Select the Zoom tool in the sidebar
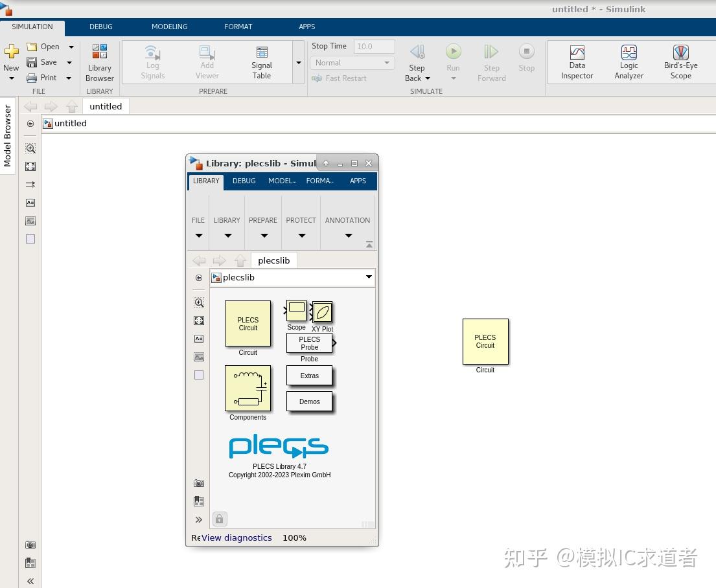The image size is (716, 588). pyautogui.click(x=30, y=148)
